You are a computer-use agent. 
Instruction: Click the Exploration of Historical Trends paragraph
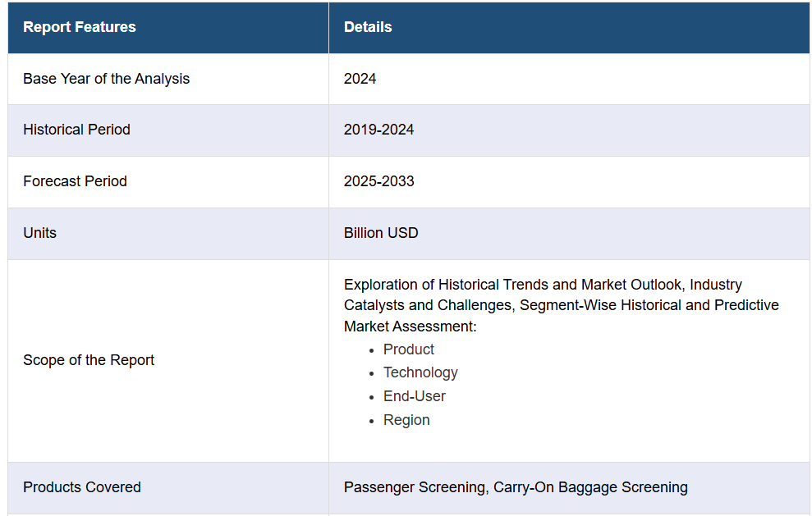tap(562, 305)
